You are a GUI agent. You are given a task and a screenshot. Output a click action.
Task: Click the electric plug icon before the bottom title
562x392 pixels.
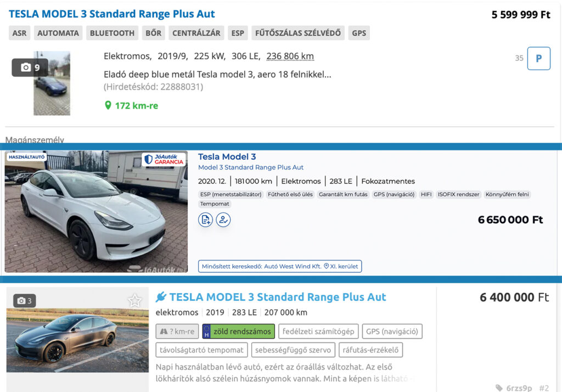click(x=161, y=297)
